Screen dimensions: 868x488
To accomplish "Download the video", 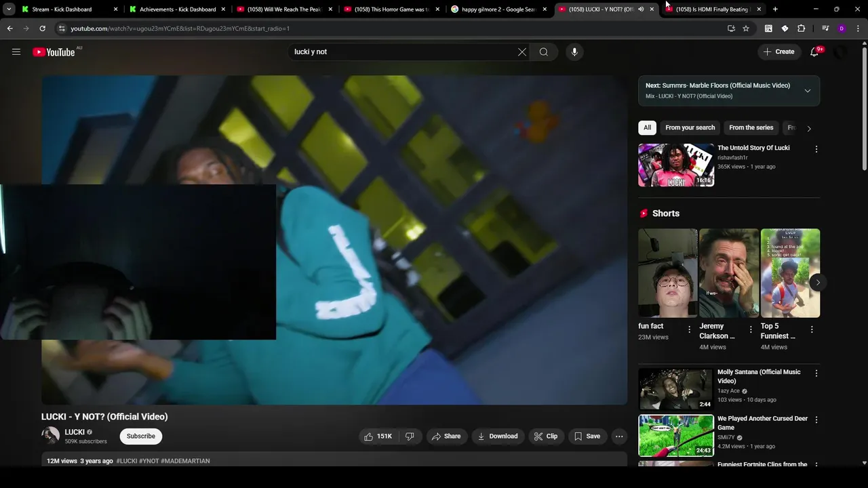I will point(498,436).
